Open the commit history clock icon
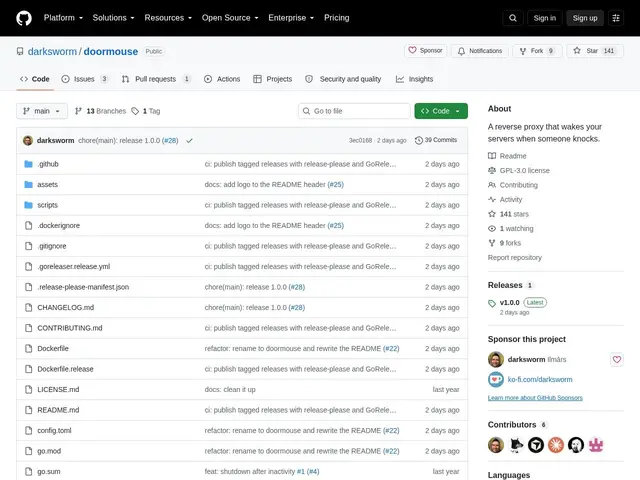The width and height of the screenshot is (640, 480). point(419,140)
